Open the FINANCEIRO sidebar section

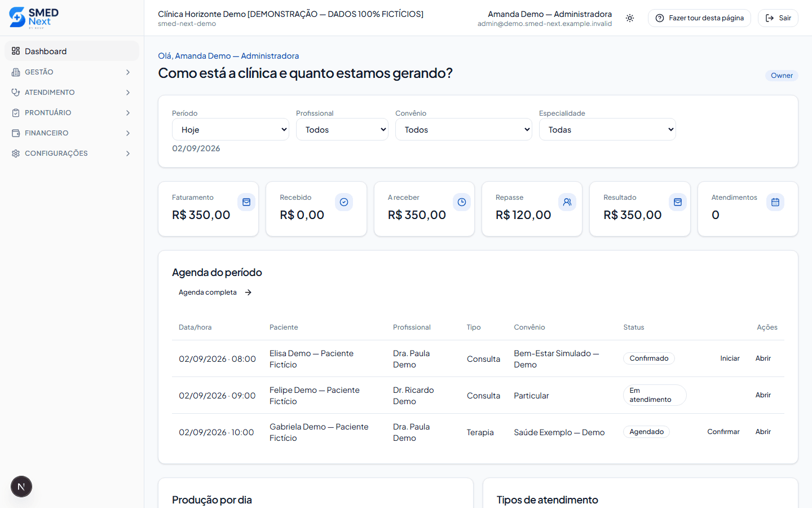(x=72, y=133)
